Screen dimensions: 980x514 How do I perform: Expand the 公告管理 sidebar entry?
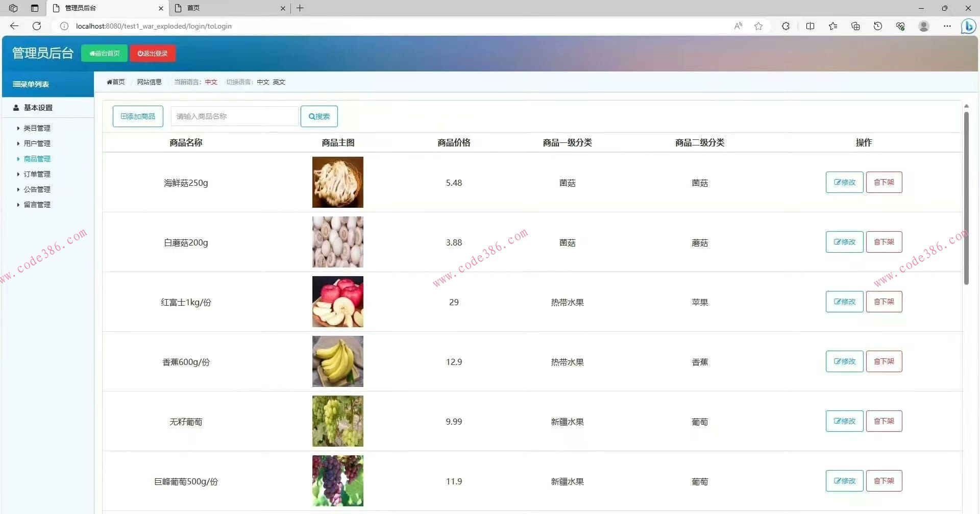37,189
